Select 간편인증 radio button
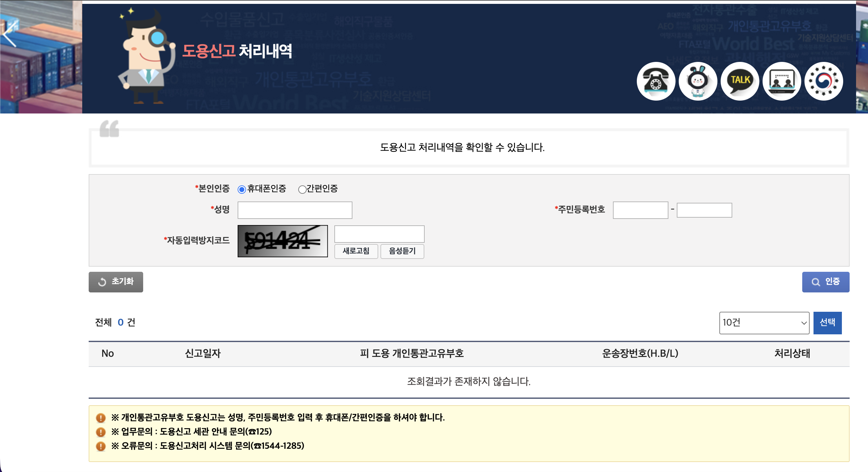 (x=302, y=189)
